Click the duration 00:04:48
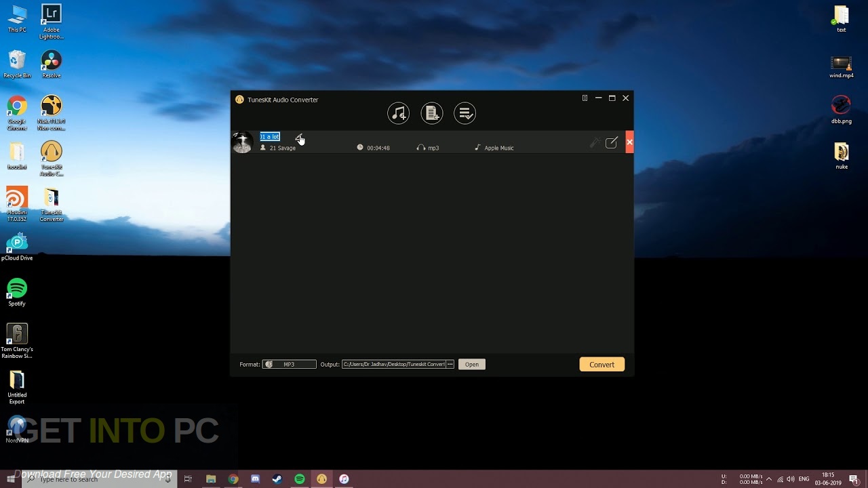 [x=378, y=148]
